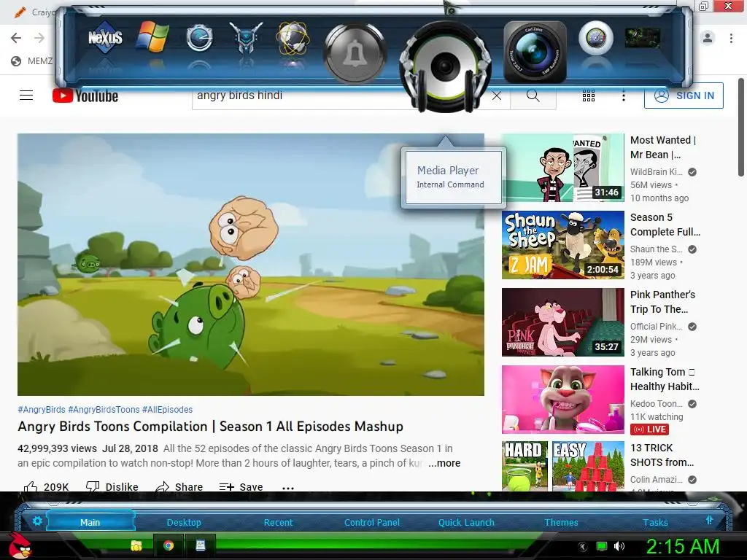This screenshot has height=560, width=747.
Task: Select the Main shelf tab
Action: pyautogui.click(x=90, y=522)
